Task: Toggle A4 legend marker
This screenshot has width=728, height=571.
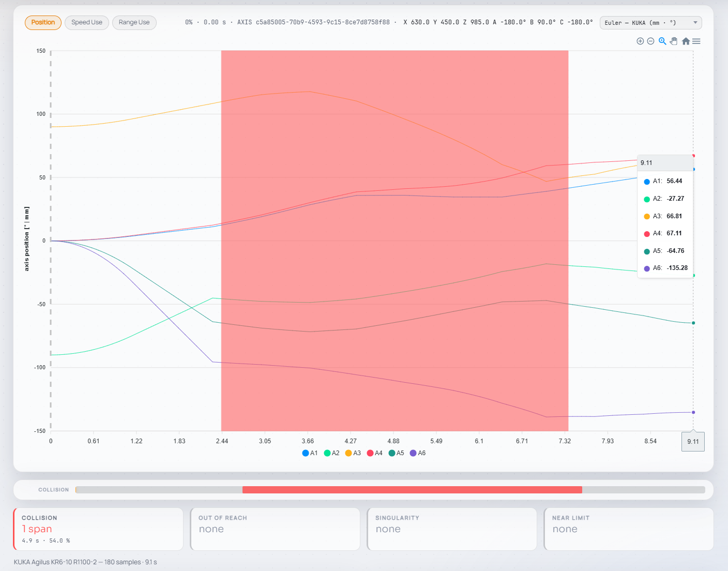Action: (x=370, y=453)
